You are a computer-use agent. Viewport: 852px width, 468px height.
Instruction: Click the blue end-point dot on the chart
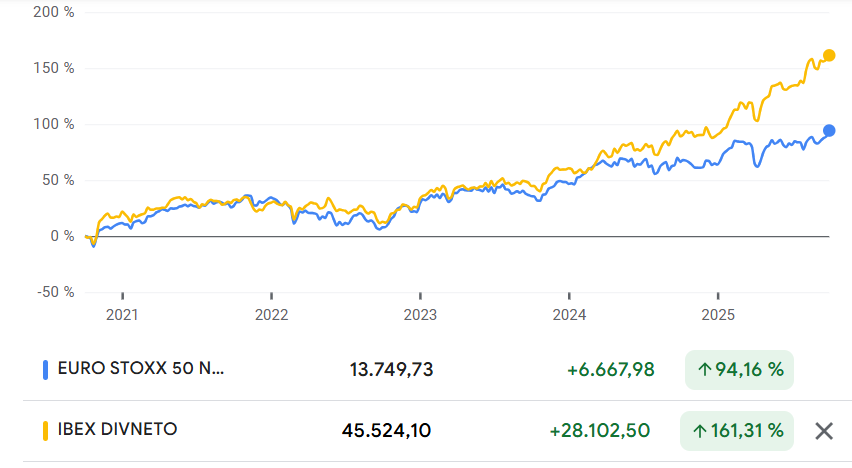pos(829,130)
